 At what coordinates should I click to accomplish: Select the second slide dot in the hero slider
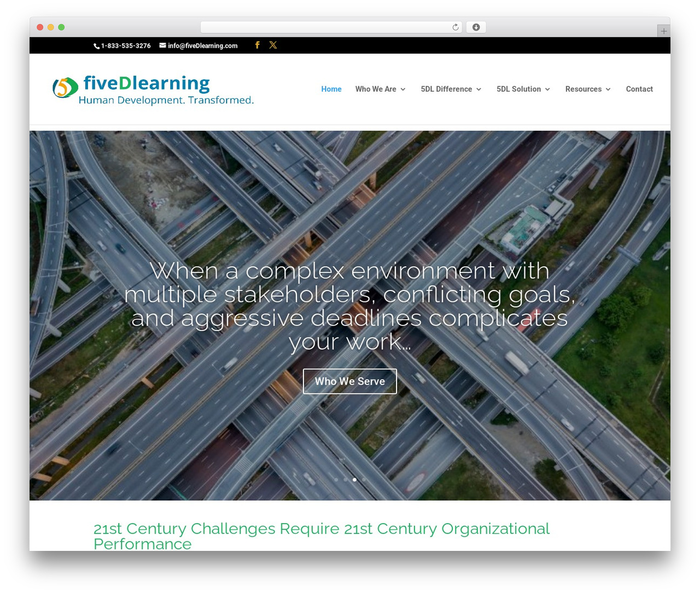(345, 480)
